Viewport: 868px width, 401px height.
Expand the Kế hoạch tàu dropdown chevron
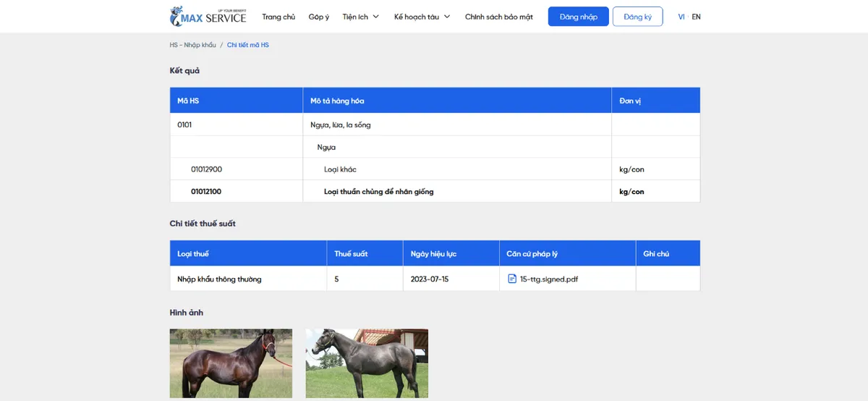[x=447, y=17]
